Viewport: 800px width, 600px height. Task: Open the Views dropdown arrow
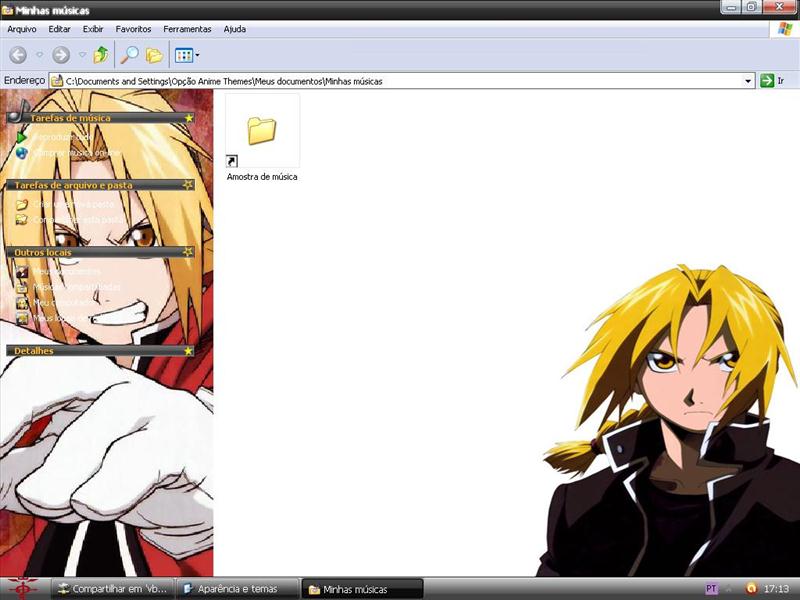coord(197,55)
